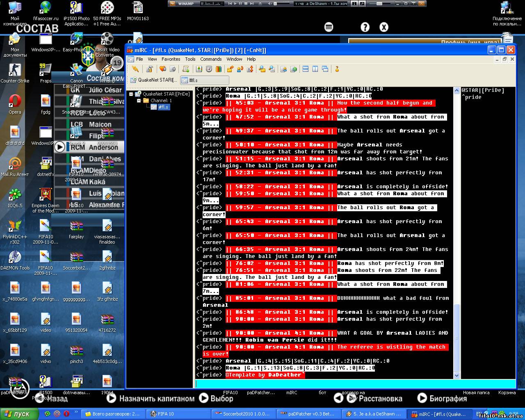525x420 pixels.
Task: Click the round question mark help icon
Action: coord(365,27)
